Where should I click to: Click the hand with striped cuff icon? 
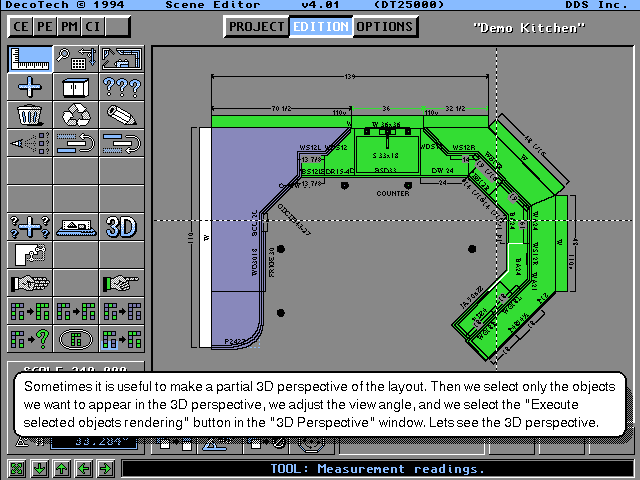[x=30, y=282]
